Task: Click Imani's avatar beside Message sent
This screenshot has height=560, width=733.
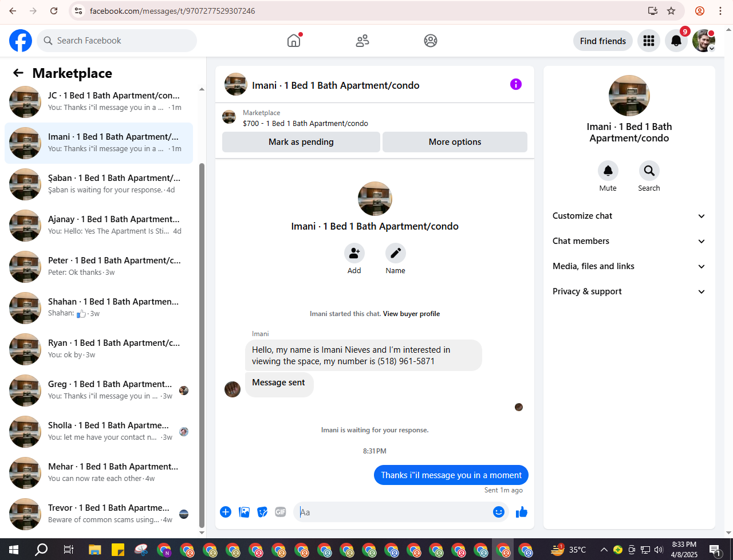Action: tap(232, 389)
